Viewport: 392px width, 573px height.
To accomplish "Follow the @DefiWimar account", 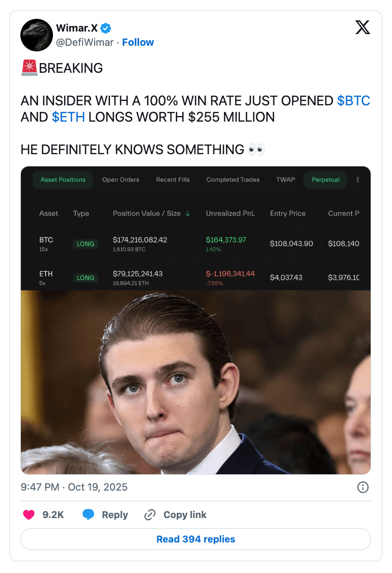I will 138,42.
